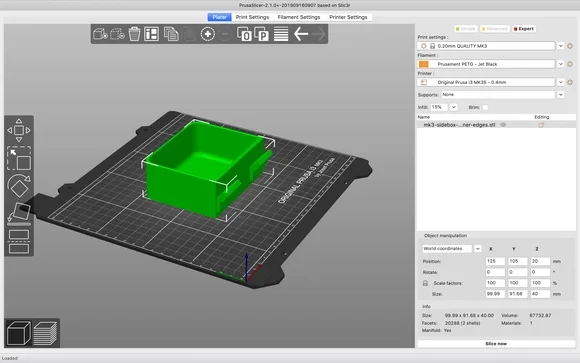Screen dimensions: 580x363
Task: Add an instance with the plus icon
Action: click(208, 34)
